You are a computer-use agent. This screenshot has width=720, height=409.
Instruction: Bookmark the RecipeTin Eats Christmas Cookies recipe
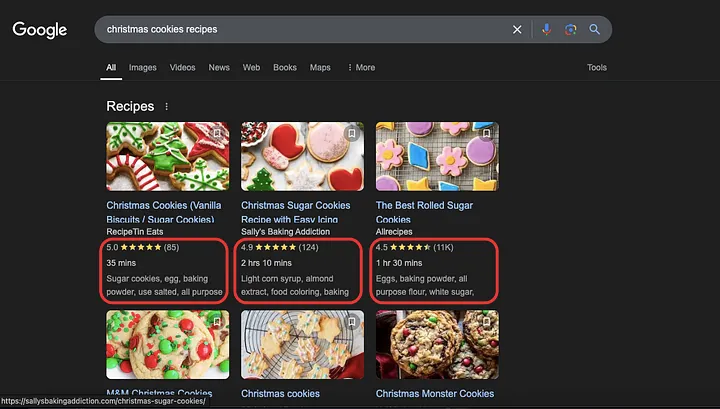tap(217, 134)
